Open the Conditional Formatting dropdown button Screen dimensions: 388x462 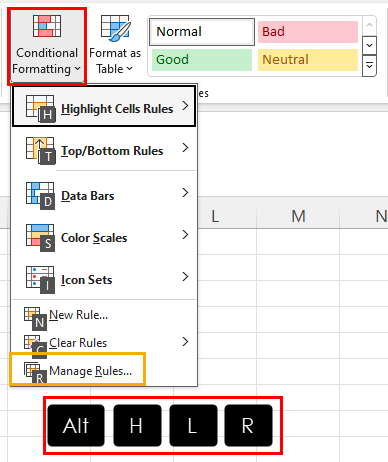(x=47, y=46)
